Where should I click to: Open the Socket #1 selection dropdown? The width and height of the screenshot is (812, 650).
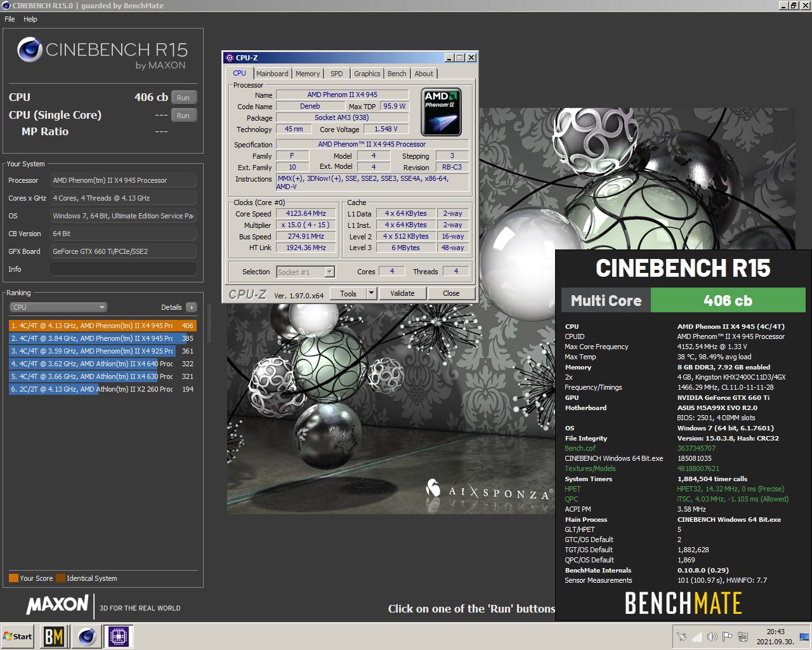tap(329, 272)
